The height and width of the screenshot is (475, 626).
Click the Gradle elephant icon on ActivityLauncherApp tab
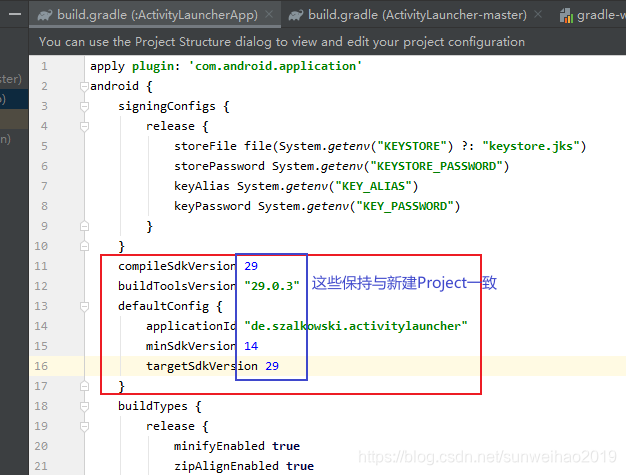coord(45,15)
